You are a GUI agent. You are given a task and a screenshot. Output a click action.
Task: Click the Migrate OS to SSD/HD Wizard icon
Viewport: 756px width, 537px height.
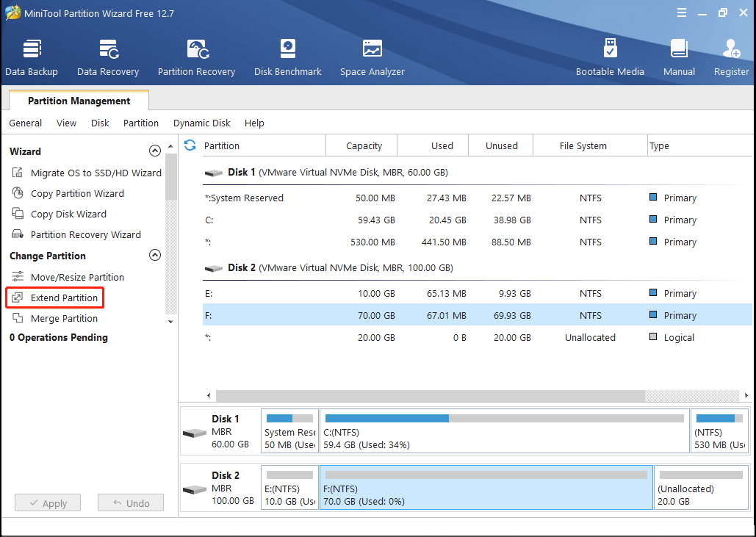tap(18, 173)
